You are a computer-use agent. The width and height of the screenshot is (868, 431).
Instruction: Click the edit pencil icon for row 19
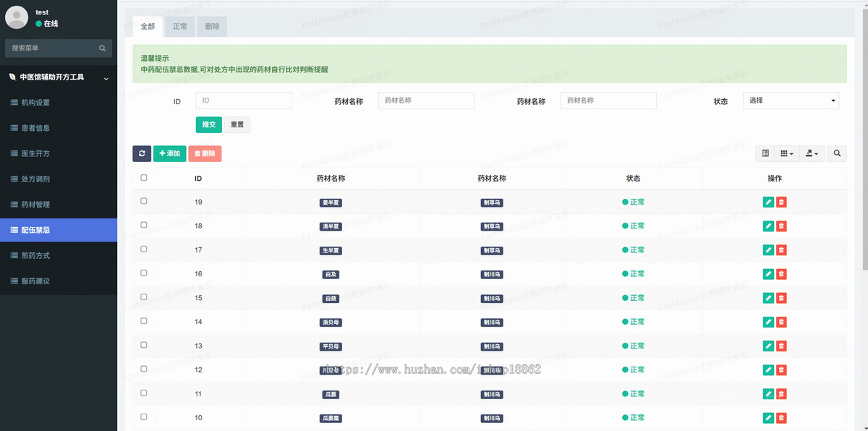pos(768,202)
